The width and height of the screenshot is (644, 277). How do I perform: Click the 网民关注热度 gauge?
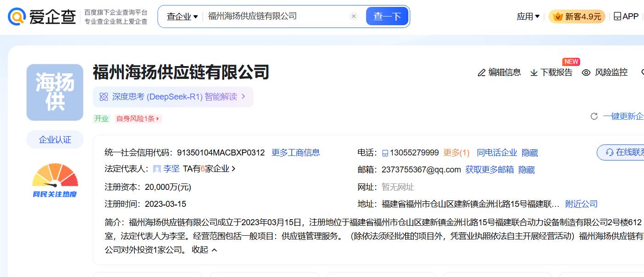coord(55,180)
